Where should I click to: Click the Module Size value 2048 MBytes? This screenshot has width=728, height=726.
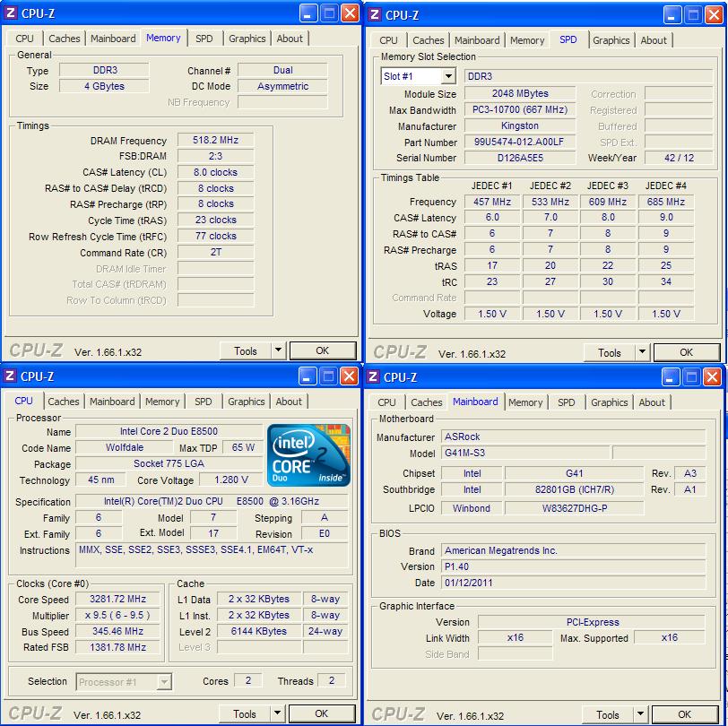[520, 93]
